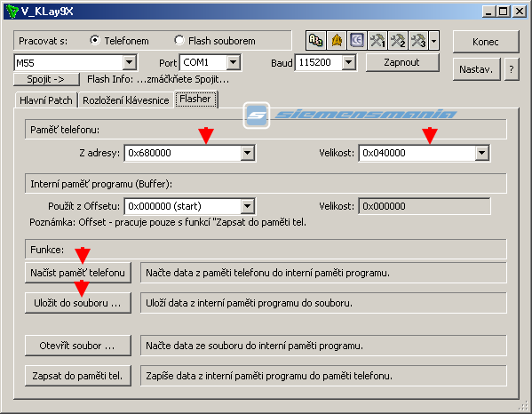Expand the Z adresy 0x680000 combo box
This screenshot has height=414, width=532.
click(248, 153)
